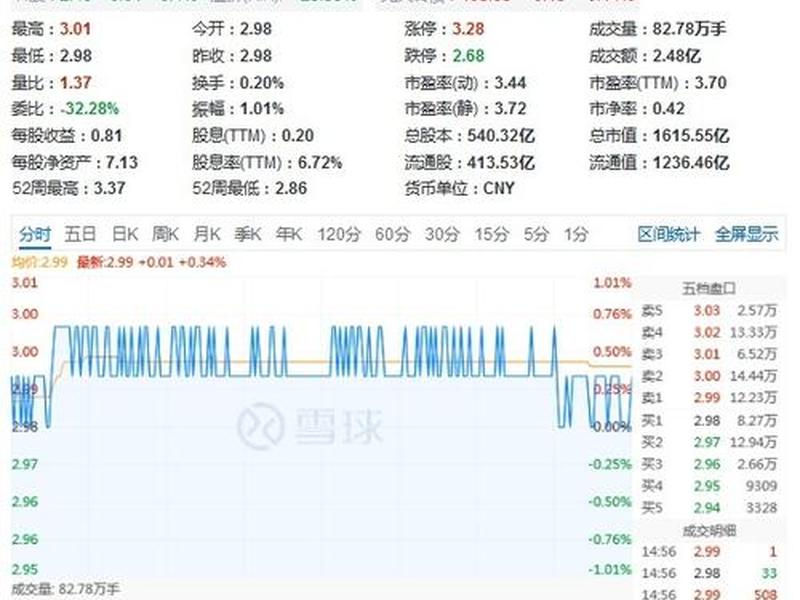Click the 五档盘口 panel header
The image size is (800, 600).
pos(709,289)
